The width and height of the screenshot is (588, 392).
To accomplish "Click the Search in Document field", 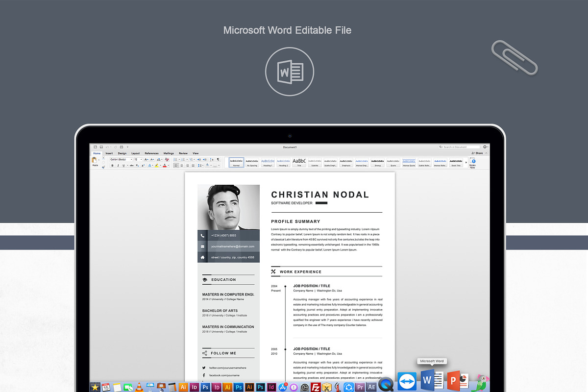I will click(x=459, y=147).
